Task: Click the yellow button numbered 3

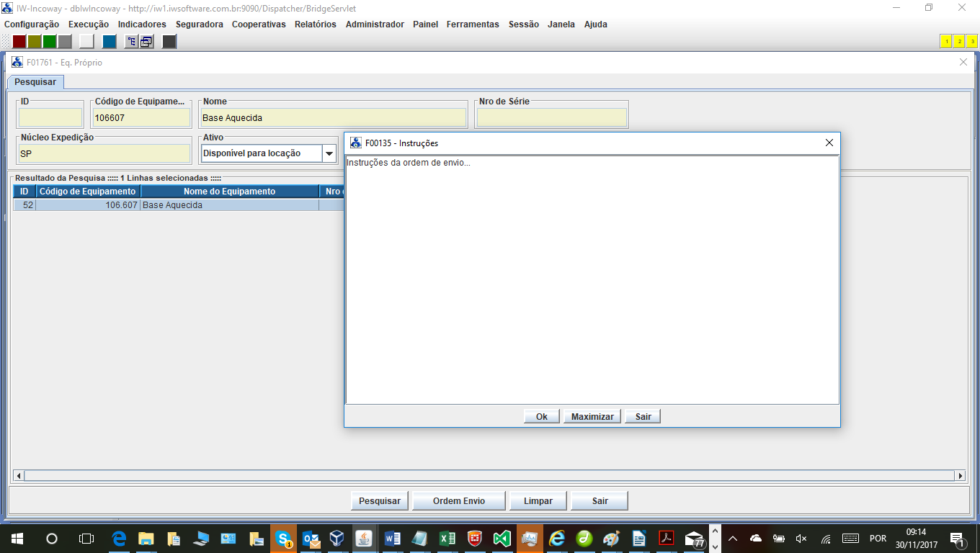Action: (971, 41)
